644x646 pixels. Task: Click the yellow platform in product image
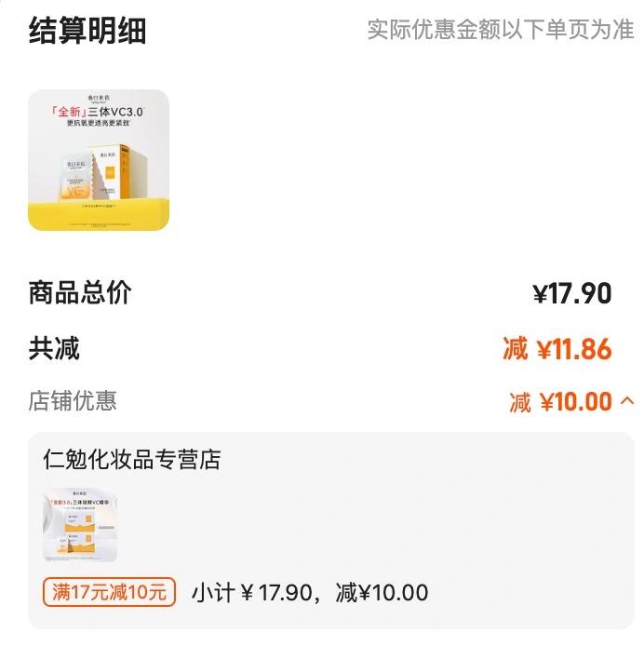(x=99, y=214)
